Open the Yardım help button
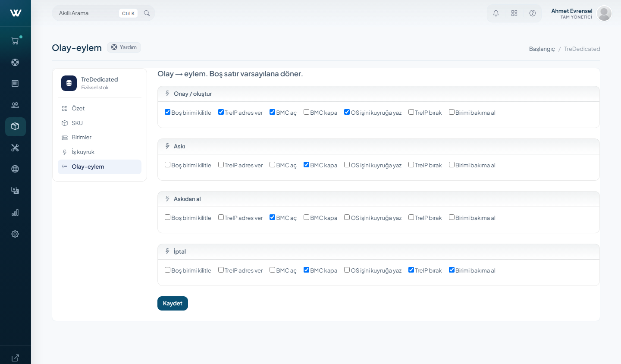The width and height of the screenshot is (621, 364). tap(124, 47)
